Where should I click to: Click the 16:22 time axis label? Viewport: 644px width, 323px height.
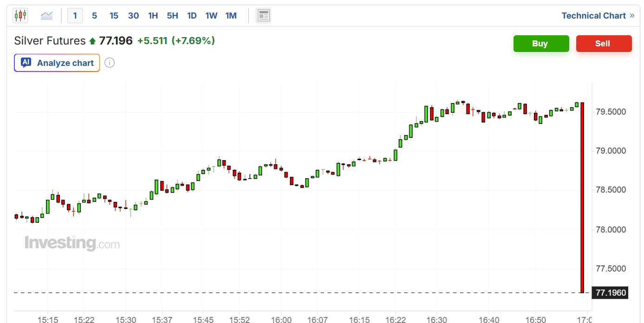click(x=396, y=320)
